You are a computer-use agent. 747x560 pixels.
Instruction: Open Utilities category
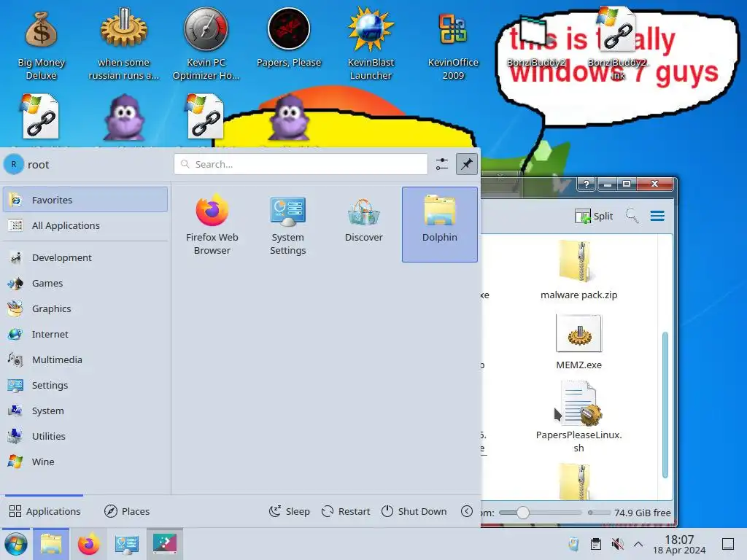(85, 436)
